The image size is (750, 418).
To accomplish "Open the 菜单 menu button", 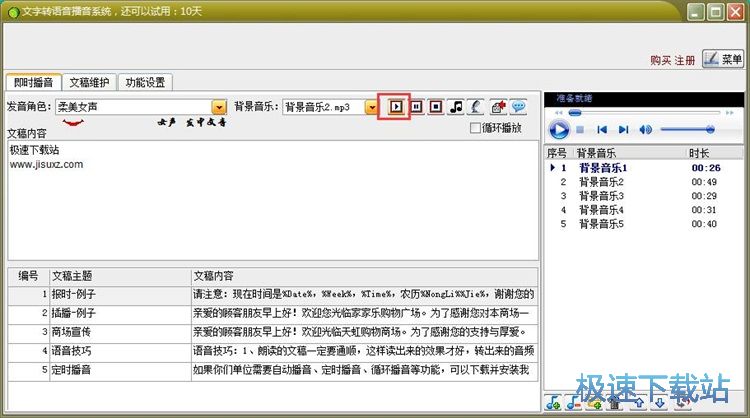I will coord(723,59).
